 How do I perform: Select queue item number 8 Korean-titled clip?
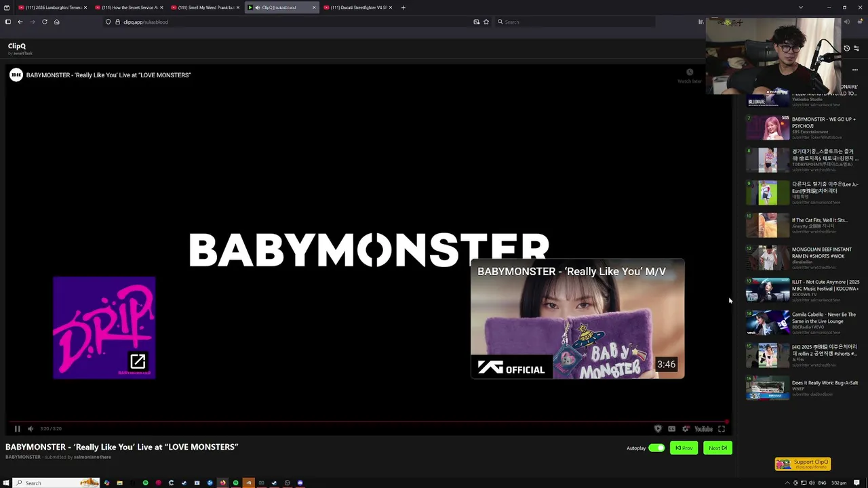(x=803, y=160)
